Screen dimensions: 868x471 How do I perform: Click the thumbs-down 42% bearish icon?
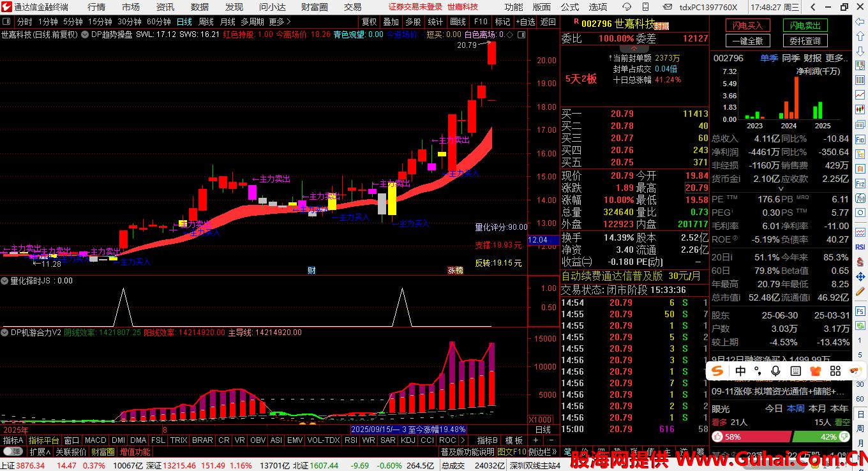click(844, 437)
